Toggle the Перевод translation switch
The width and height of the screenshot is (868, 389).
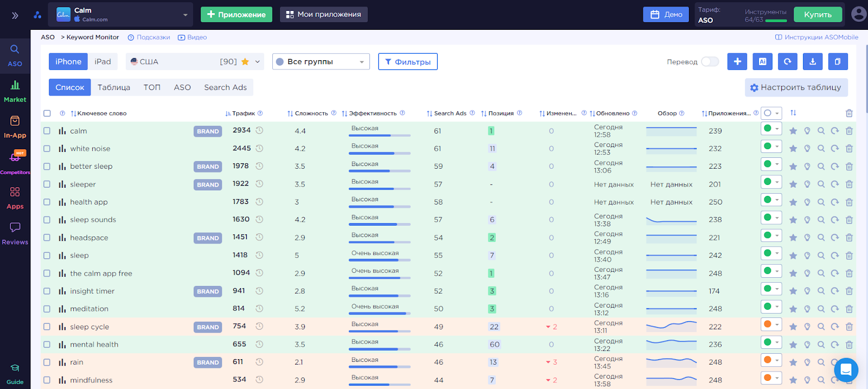click(710, 62)
